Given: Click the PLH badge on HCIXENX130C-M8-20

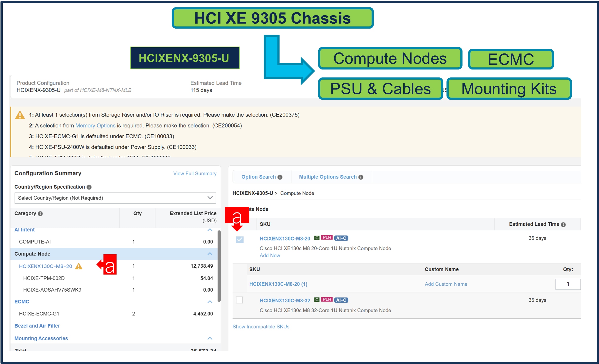Looking at the screenshot, I should [x=327, y=238].
